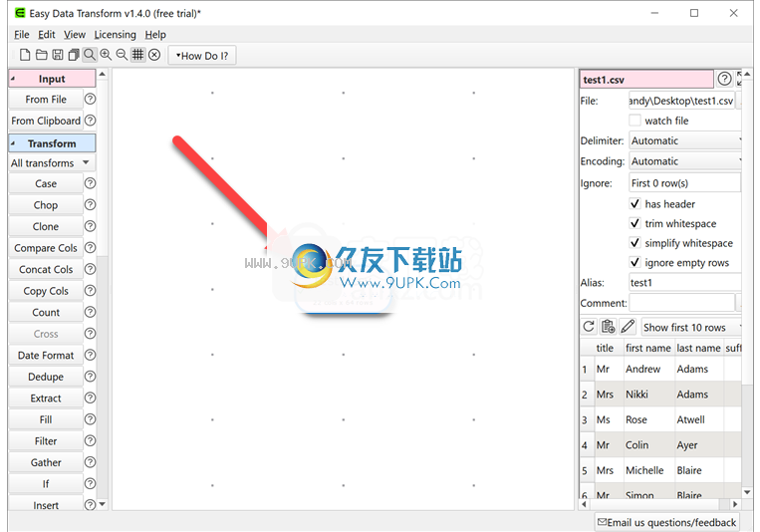This screenshot has height=532, width=760.
Task: Open the Edit menu
Action: (47, 35)
